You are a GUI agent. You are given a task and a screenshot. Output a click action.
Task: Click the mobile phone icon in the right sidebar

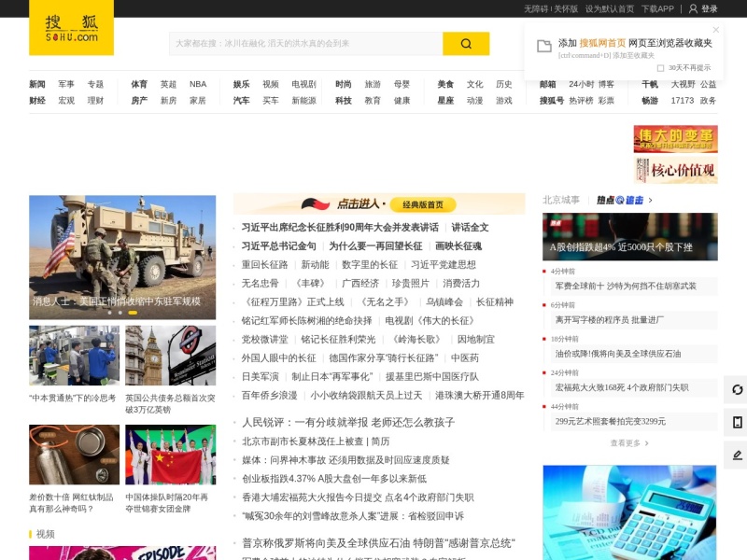[737, 423]
